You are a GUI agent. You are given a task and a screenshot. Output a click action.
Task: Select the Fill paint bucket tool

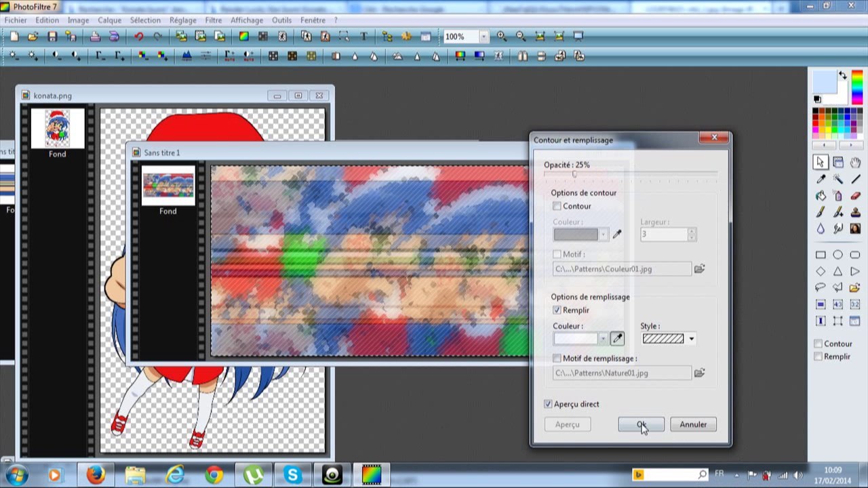pyautogui.click(x=821, y=196)
